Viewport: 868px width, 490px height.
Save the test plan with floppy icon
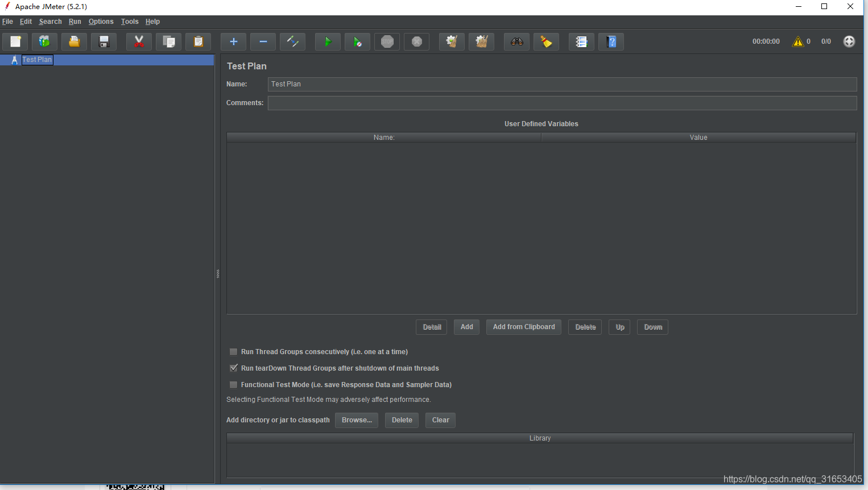(x=104, y=41)
